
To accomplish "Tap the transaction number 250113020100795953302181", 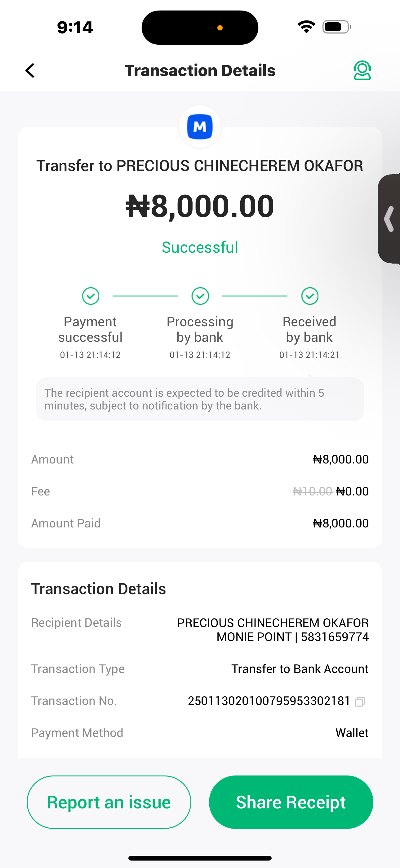I will point(269,701).
